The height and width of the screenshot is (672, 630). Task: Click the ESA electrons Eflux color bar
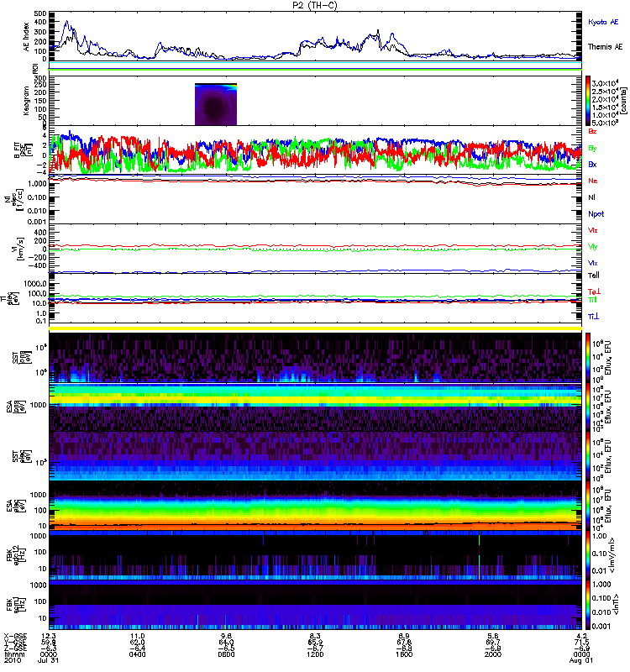click(x=588, y=506)
